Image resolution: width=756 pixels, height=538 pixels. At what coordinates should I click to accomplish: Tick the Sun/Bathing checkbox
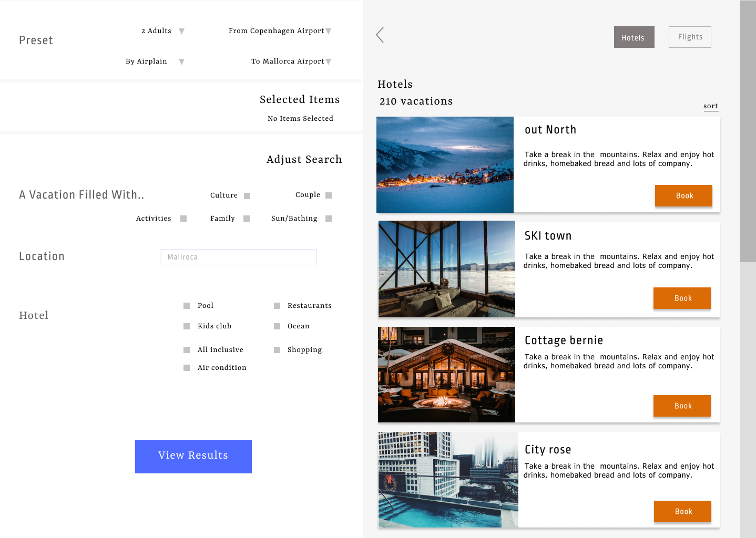(329, 219)
